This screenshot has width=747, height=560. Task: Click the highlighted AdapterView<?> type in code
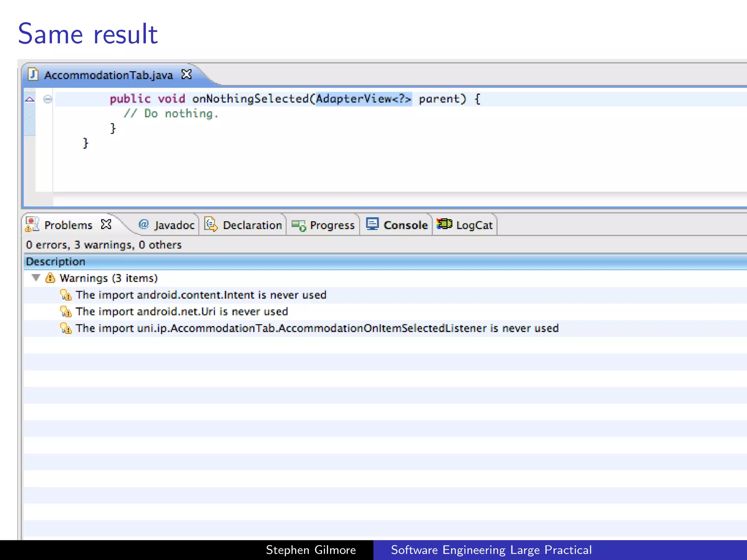coord(364,99)
